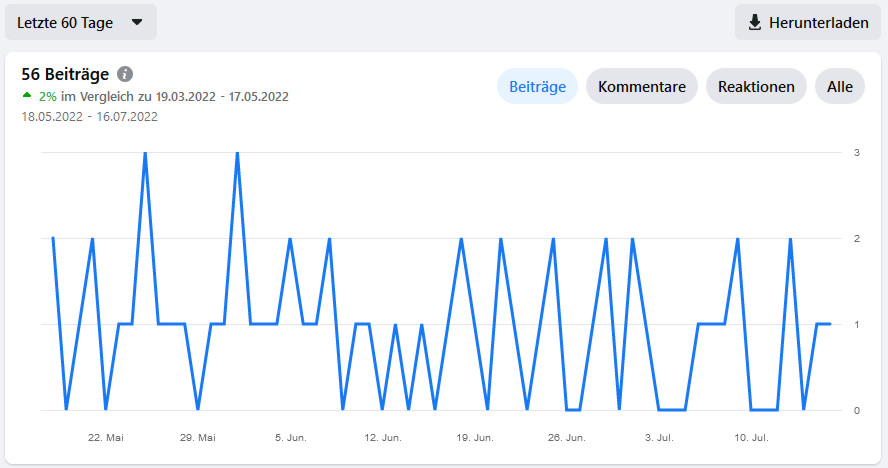
Task: Click the download arrow icon
Action: click(x=755, y=22)
